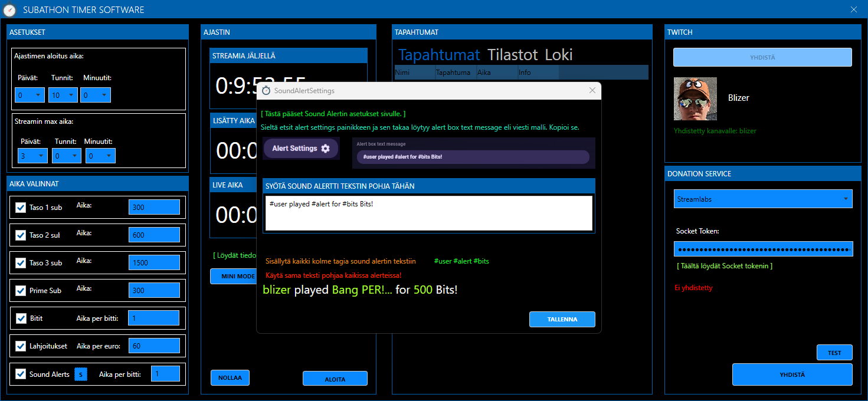Open the Loki tab
The height and width of the screenshot is (401, 868).
[558, 55]
